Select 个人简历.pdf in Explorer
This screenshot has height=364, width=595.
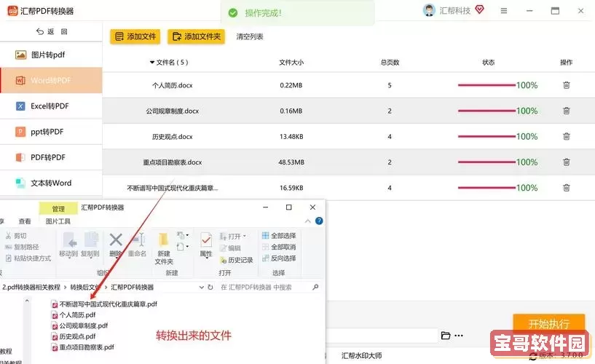click(x=74, y=314)
